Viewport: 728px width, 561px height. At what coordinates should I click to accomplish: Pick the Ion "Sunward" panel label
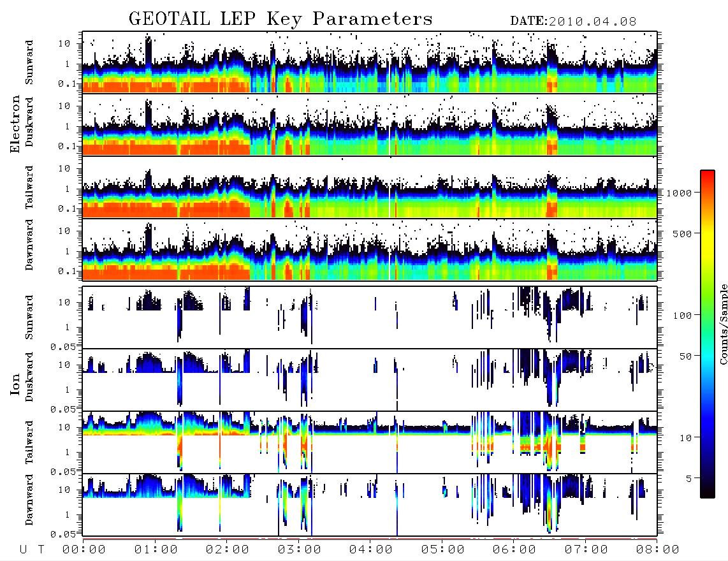click(29, 317)
